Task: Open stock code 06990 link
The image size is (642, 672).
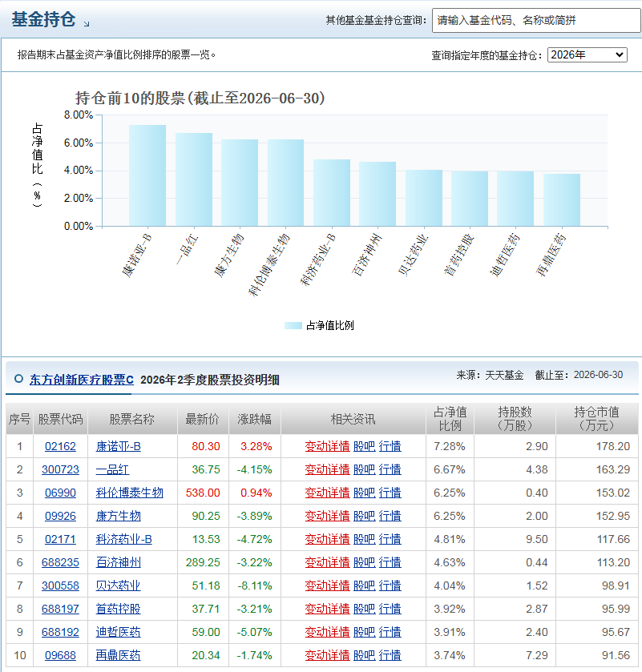Action: [x=60, y=493]
